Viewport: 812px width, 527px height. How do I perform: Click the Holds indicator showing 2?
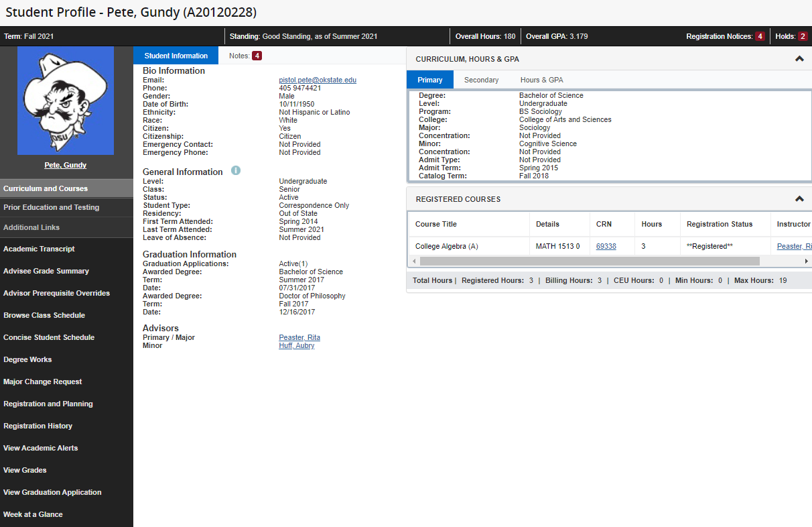(x=803, y=36)
